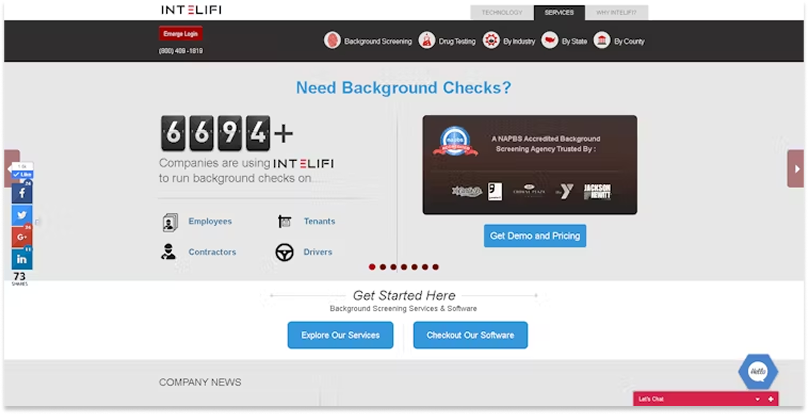The image size is (808, 414).
Task: Click the Crowne Plaza logo
Action: (529, 191)
